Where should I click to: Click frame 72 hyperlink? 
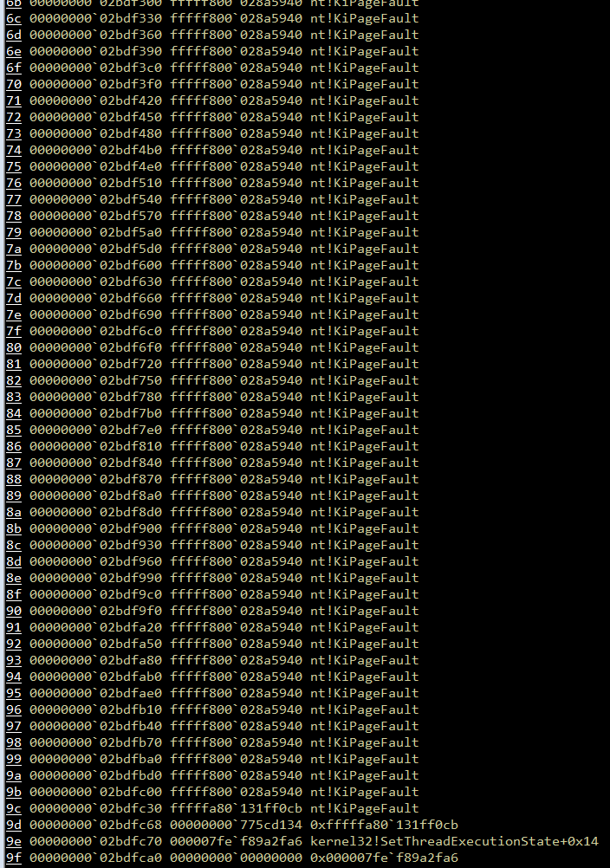[x=14, y=117]
